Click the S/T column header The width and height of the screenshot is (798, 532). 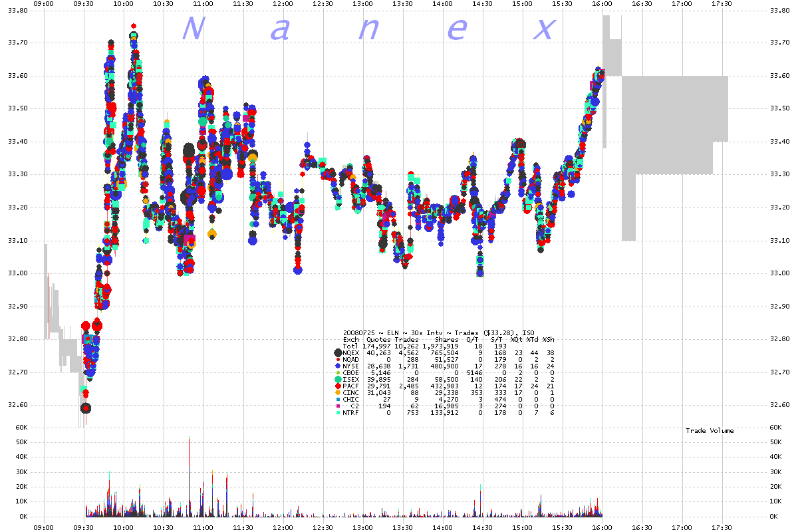pos(497,340)
